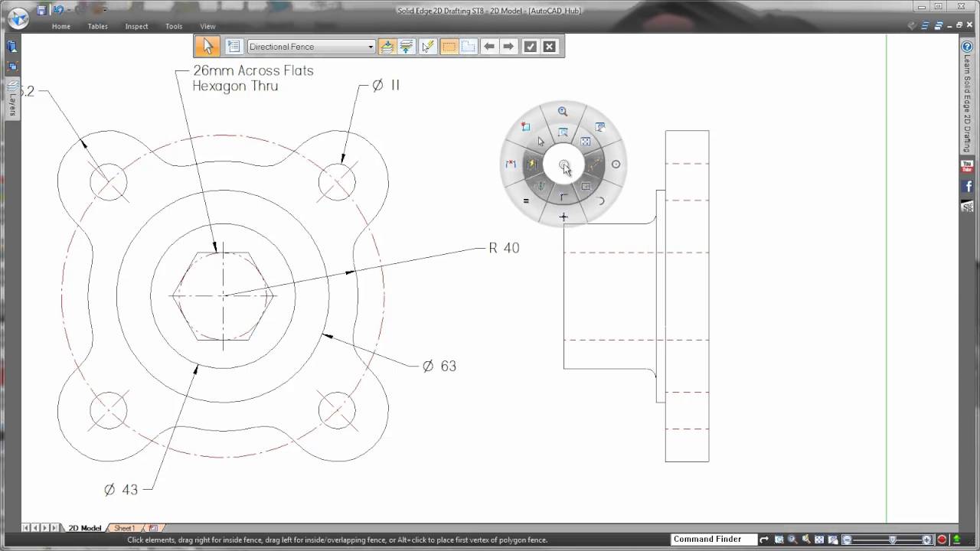Click the Pan hand icon in status bar

tap(805, 540)
